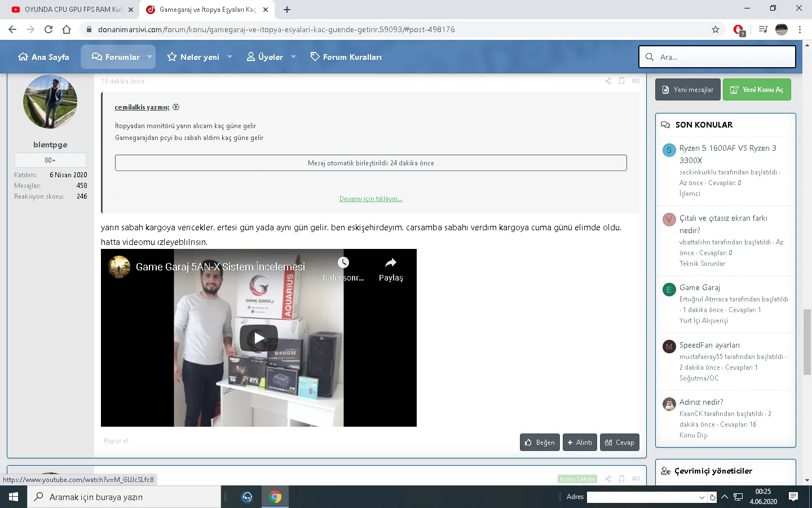Open the Adres toolbar dropdown in taskbar
This screenshot has height=508, width=812.
702,497
